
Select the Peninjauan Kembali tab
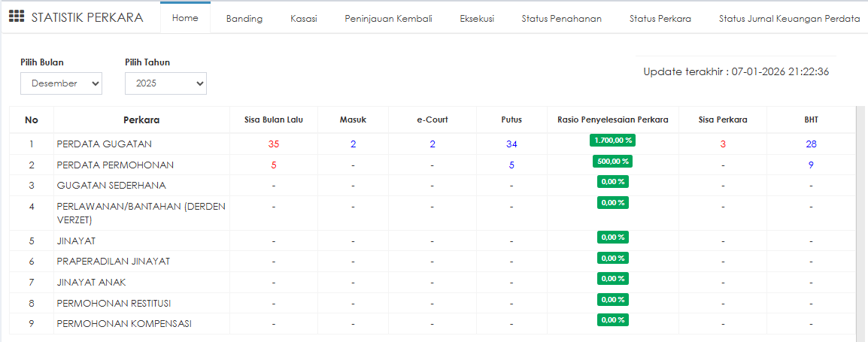click(x=388, y=19)
